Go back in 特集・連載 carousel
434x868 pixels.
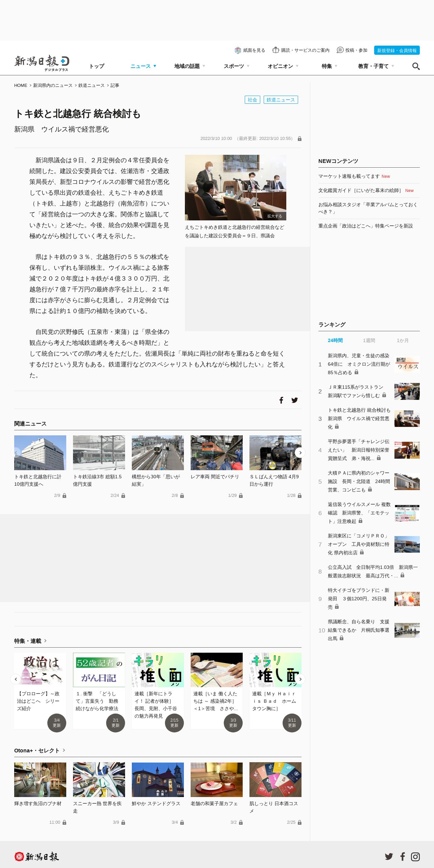(16, 679)
